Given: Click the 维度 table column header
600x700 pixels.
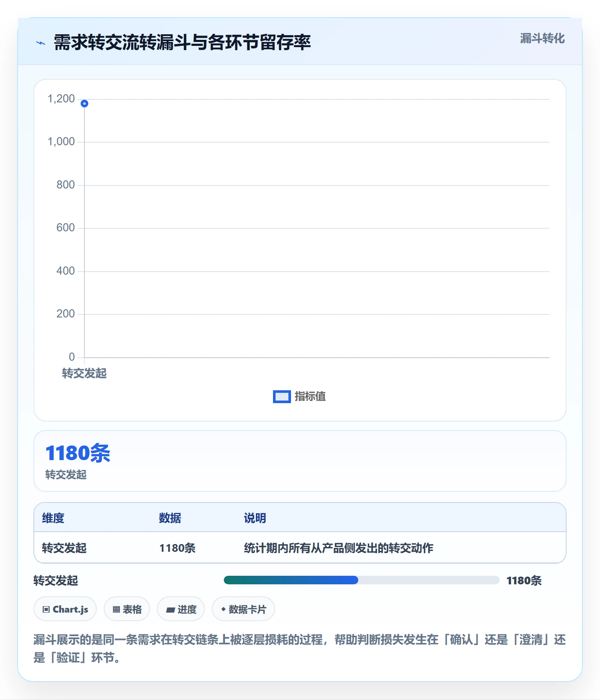Looking at the screenshot, I should [x=53, y=518].
